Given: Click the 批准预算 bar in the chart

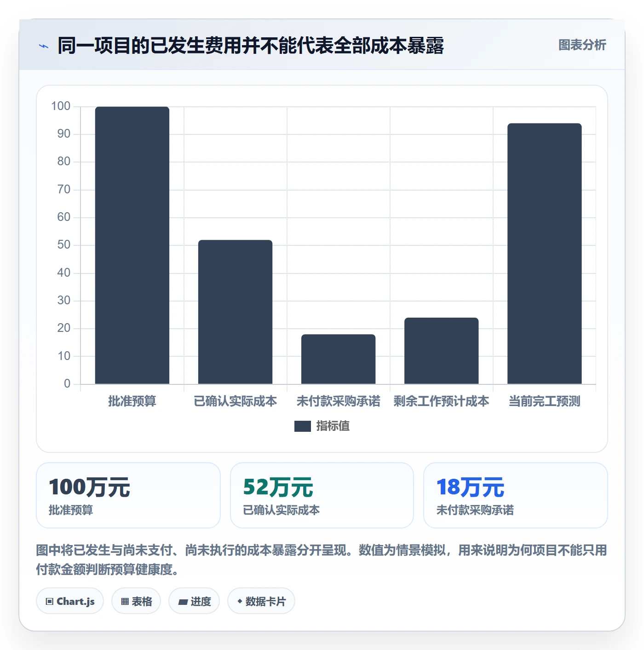Looking at the screenshot, I should (132, 245).
